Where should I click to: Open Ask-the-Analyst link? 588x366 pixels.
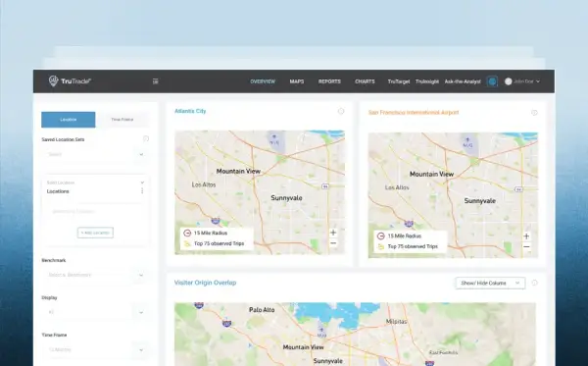463,81
